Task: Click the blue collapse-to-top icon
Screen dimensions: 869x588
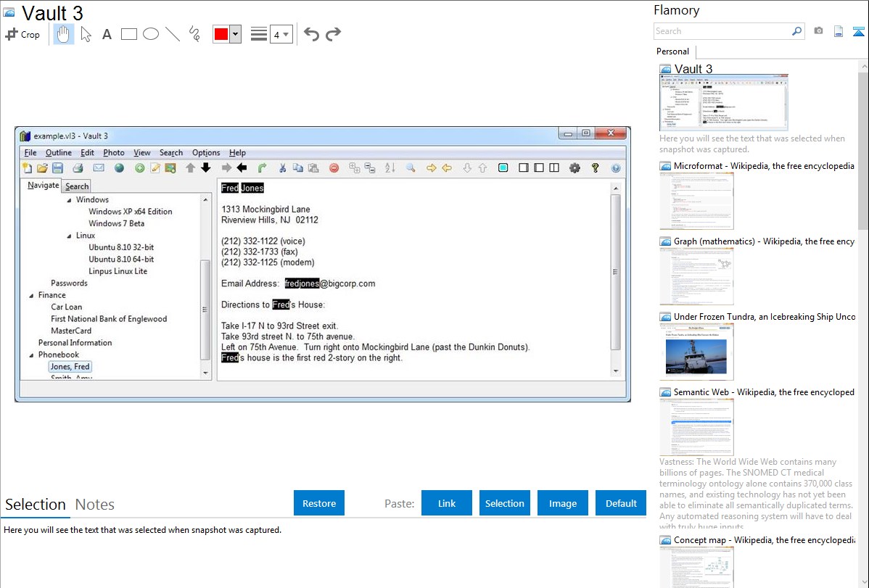Action: click(x=858, y=32)
